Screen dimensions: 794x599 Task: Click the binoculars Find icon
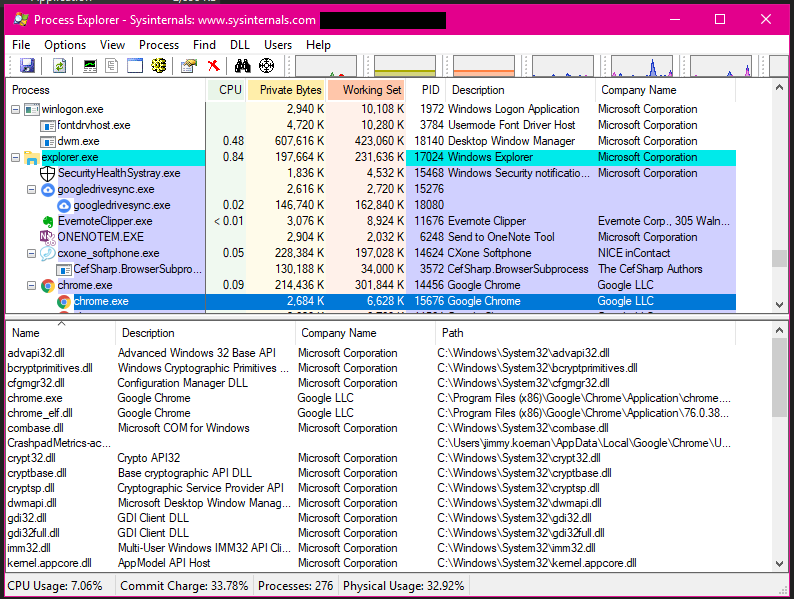[242, 66]
